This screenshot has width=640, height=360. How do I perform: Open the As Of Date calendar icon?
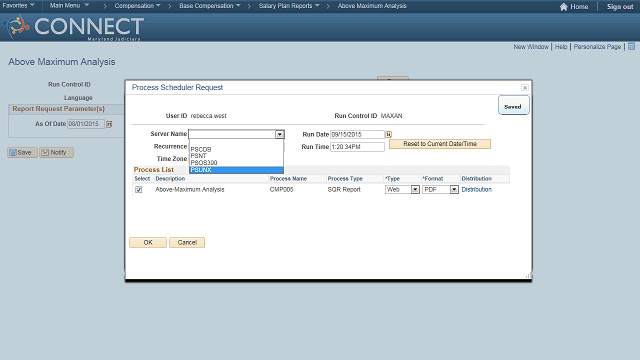click(109, 124)
